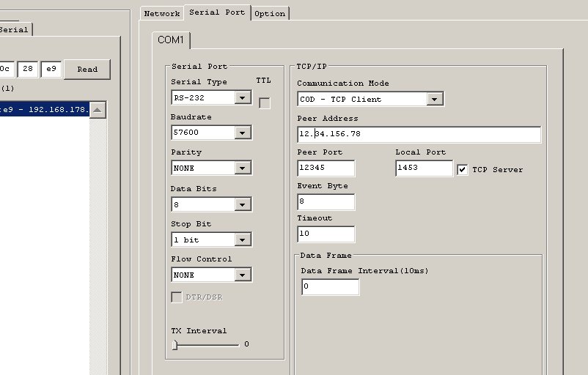Select the Timeout input field
This screenshot has width=588, height=375.
[326, 234]
